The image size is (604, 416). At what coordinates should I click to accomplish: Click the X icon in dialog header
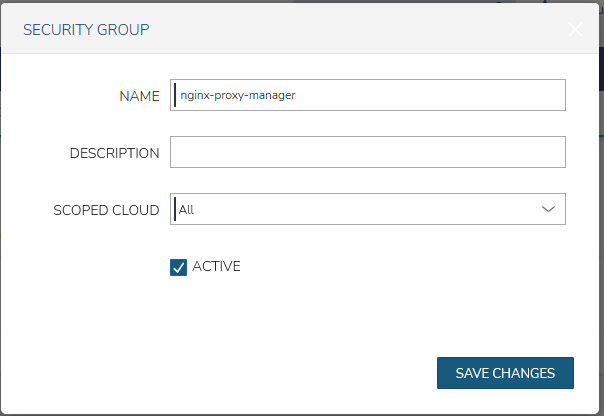(575, 29)
